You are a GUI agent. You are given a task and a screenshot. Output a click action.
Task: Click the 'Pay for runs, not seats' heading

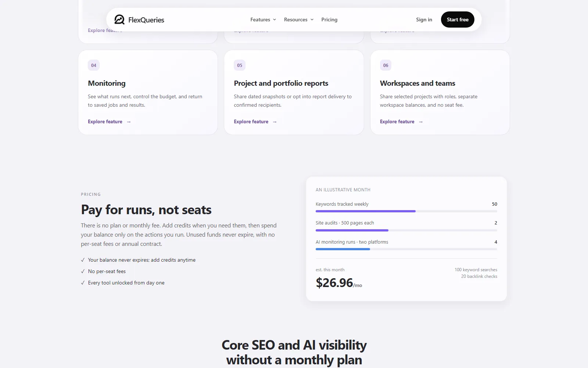point(146,210)
